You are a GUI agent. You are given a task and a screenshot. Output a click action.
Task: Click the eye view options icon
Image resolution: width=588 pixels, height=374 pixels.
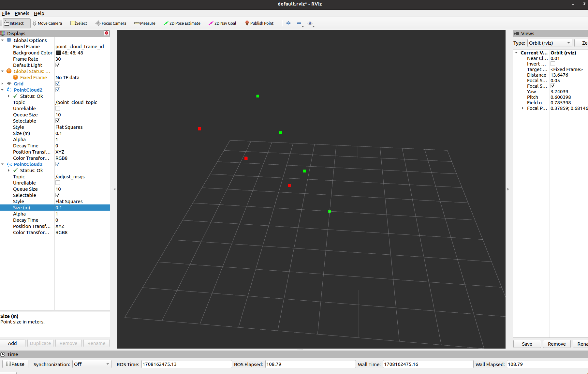(x=310, y=23)
